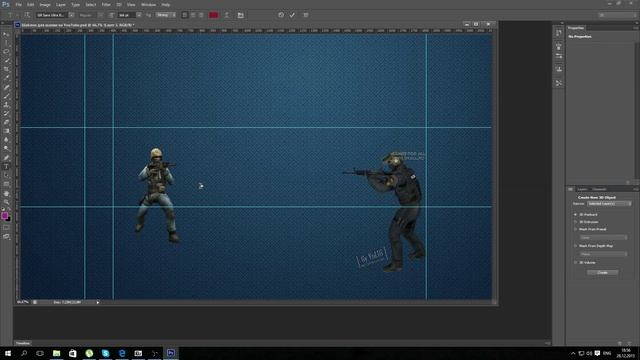Open the font family dropdown
Viewport: 640px width, 360px height.
point(71,15)
